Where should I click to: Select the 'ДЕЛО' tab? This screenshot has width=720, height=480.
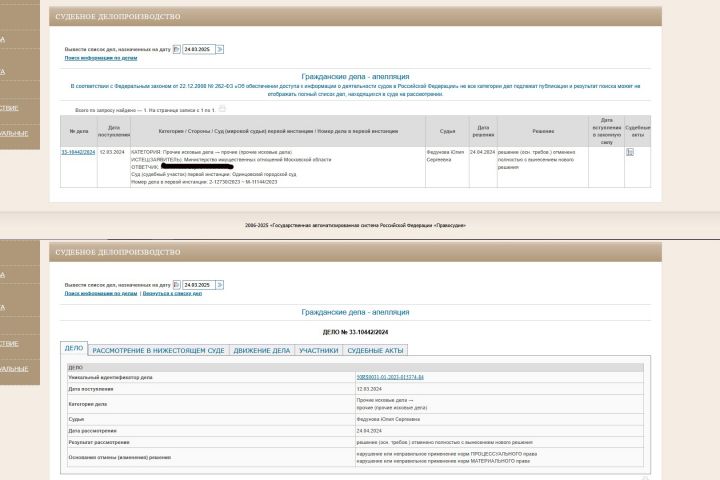click(x=74, y=348)
